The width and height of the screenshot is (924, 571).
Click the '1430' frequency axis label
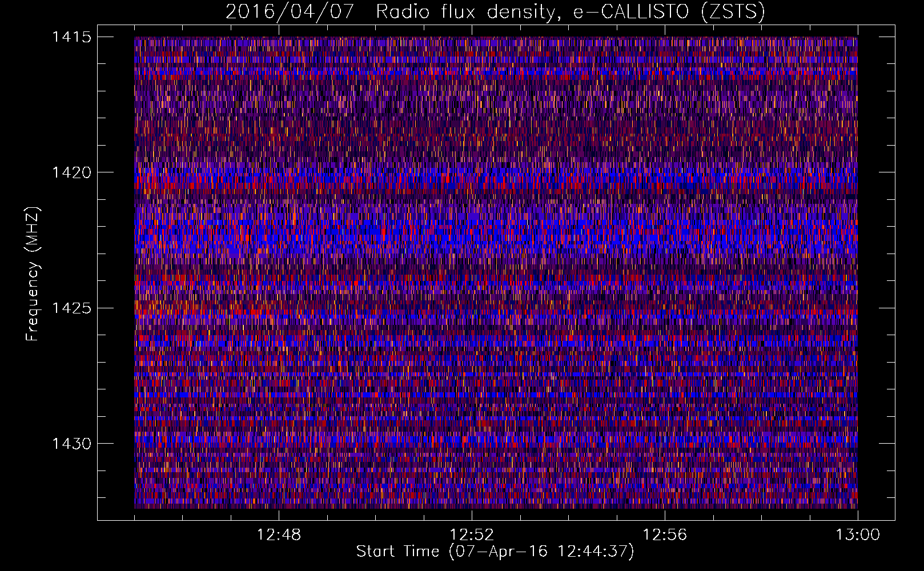71,444
